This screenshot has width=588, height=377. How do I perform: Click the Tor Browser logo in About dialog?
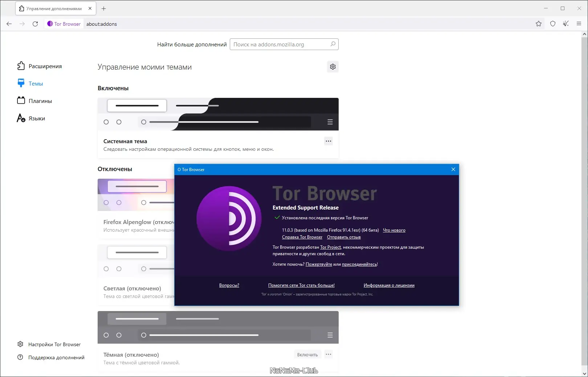pos(229,219)
